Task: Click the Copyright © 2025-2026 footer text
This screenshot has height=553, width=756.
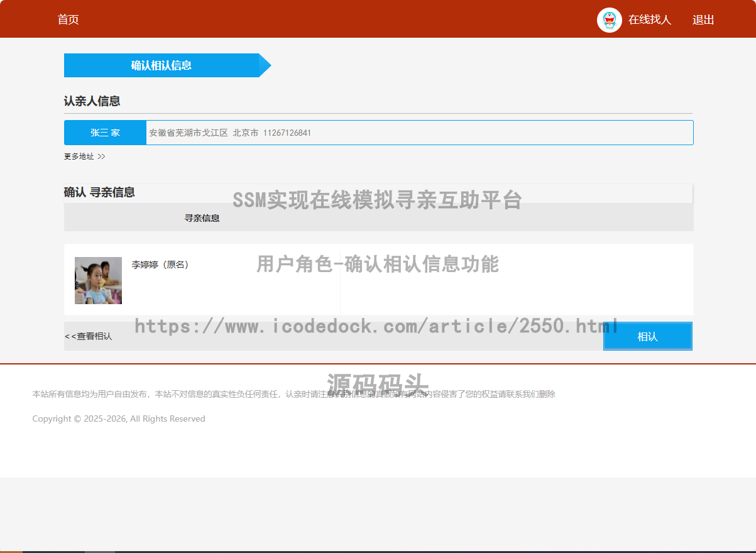Action: click(119, 419)
